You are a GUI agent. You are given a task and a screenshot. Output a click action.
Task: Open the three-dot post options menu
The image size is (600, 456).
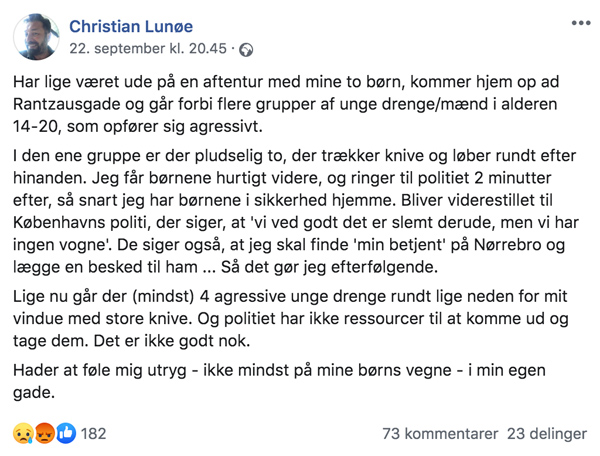(x=581, y=23)
